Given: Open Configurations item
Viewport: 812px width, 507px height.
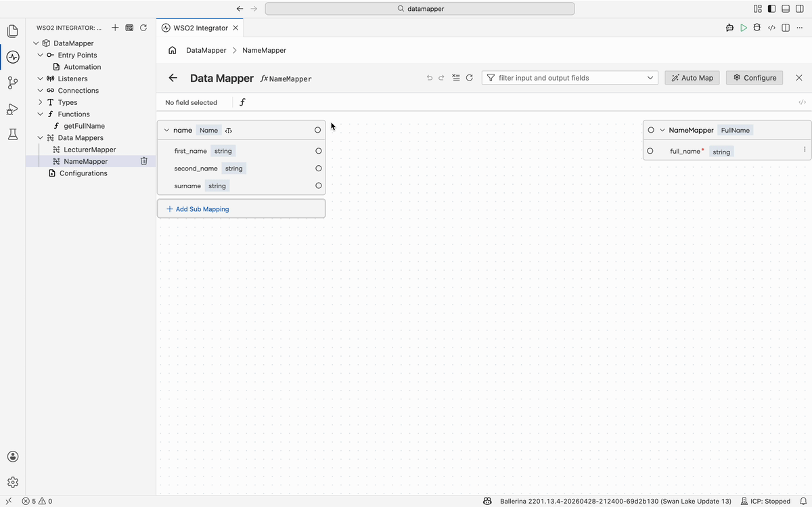Looking at the screenshot, I should tap(83, 173).
